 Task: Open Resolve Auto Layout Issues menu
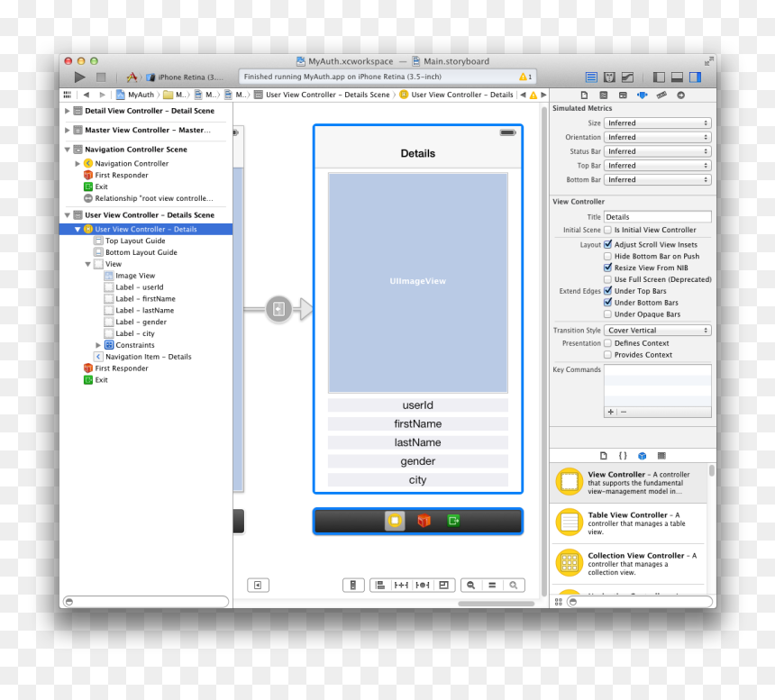[x=422, y=586]
